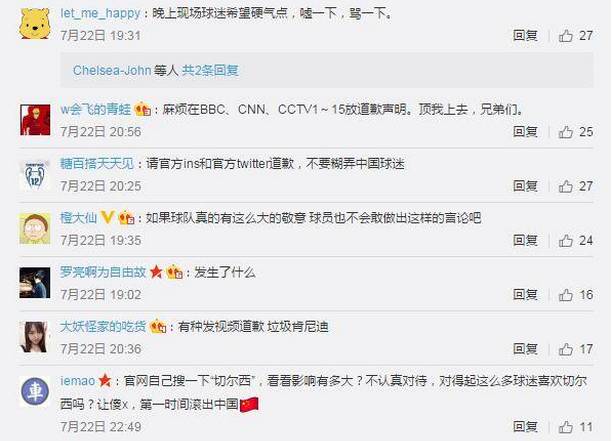This screenshot has width=612, height=441.
Task: Open Chelsea-John user profile link
Action: (x=112, y=70)
